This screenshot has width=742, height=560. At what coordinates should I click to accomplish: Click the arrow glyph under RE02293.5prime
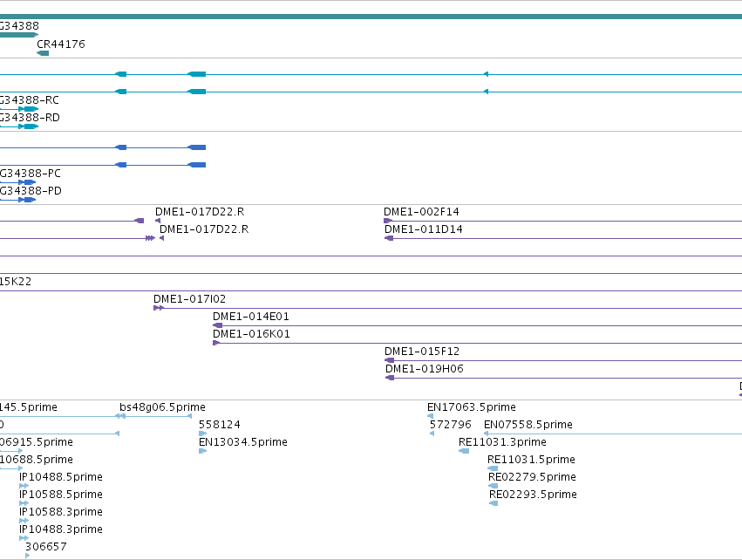[x=494, y=503]
